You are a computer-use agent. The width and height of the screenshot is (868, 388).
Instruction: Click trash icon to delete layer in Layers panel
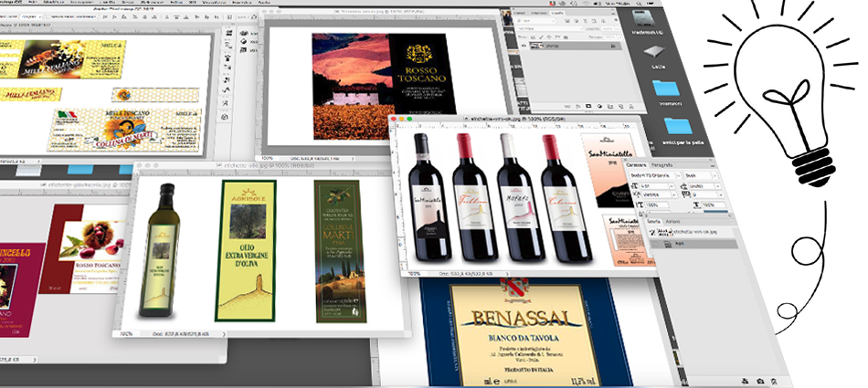coord(631,107)
